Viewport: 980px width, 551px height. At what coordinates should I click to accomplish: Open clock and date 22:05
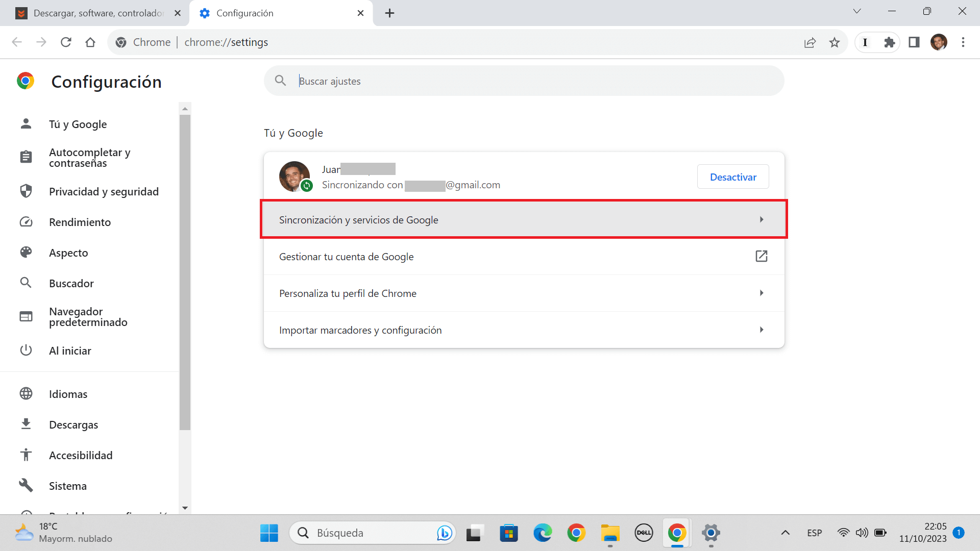pos(923,533)
